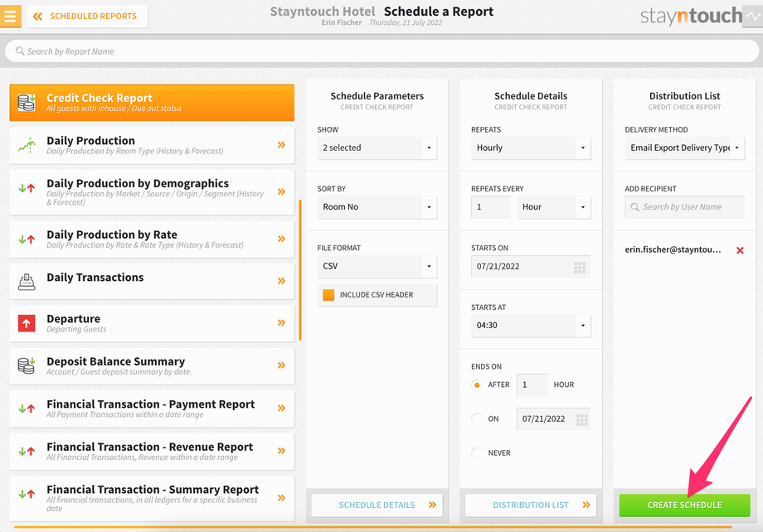Click chevron on Summary Report row
Screen dimensions: 763x532
(281, 497)
